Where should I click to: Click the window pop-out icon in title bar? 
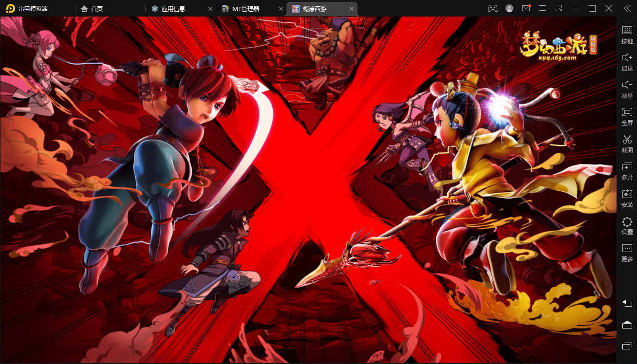(x=559, y=8)
